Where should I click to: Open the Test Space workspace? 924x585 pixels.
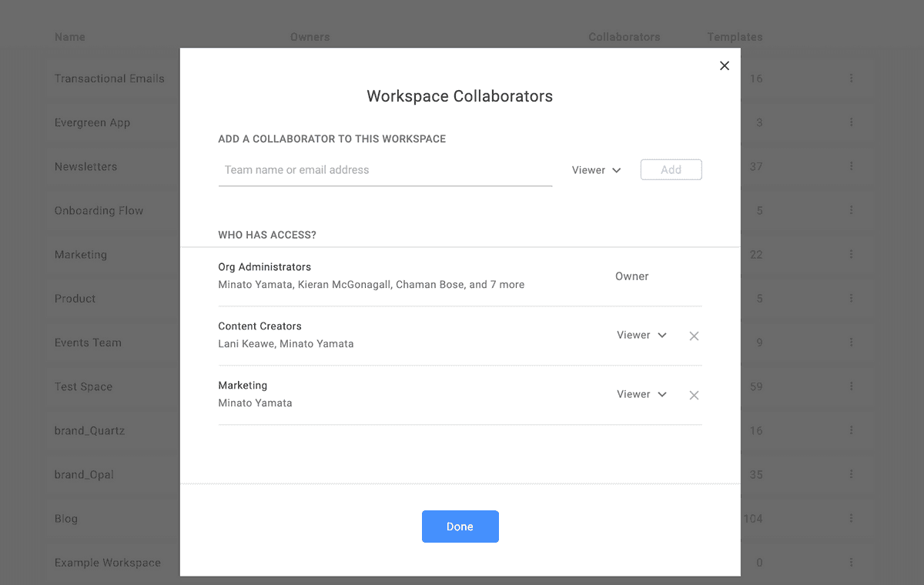(83, 386)
